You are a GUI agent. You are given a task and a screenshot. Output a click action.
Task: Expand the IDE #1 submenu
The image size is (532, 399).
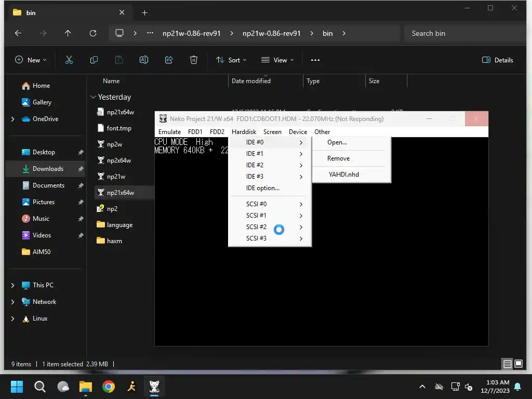[270, 153]
